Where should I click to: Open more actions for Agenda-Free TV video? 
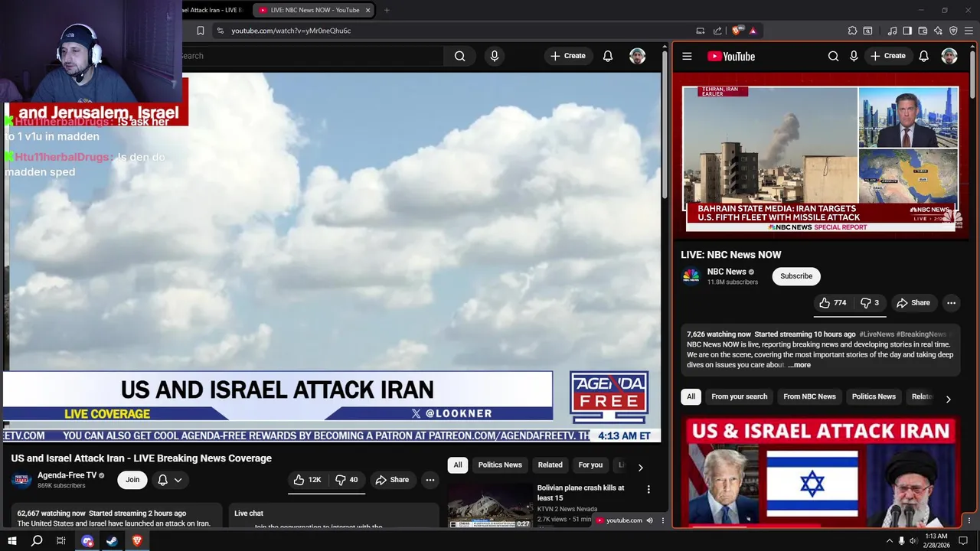click(430, 480)
